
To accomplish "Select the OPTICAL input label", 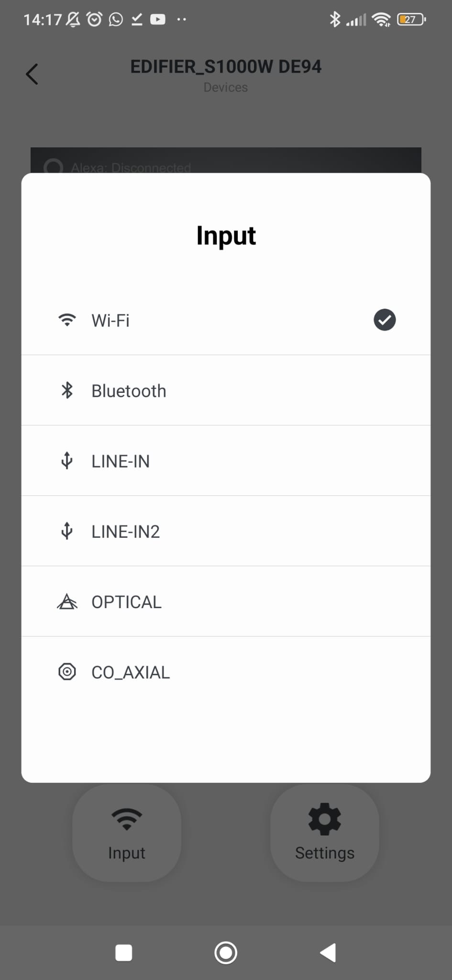I will click(126, 602).
